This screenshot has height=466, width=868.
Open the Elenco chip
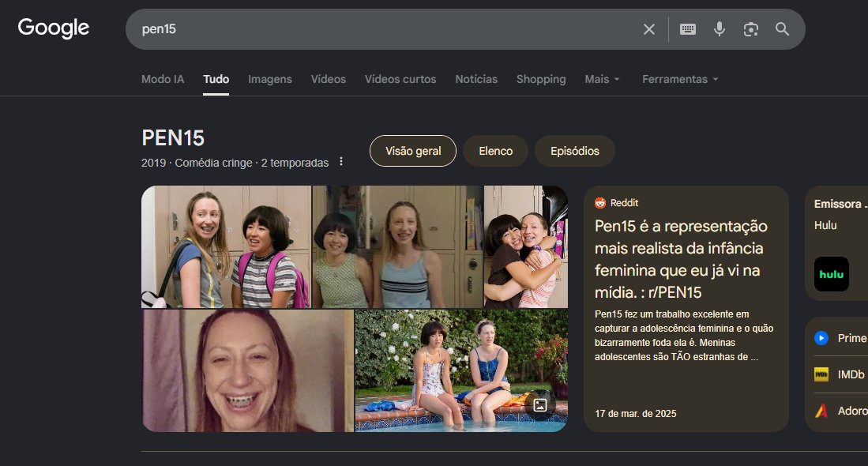[495, 151]
